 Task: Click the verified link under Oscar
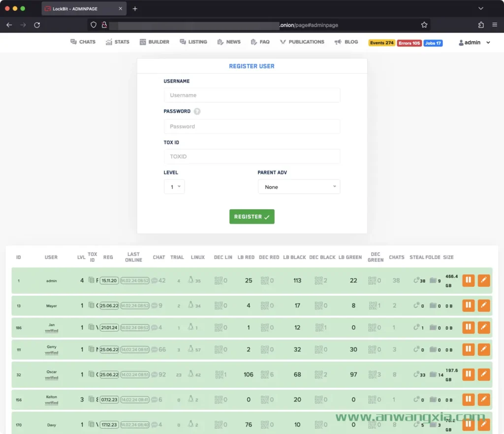click(x=51, y=378)
